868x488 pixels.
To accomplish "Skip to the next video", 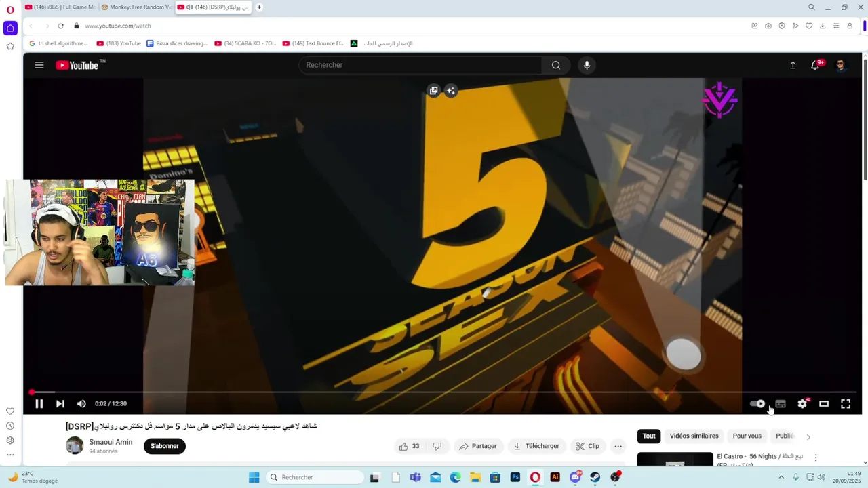I will pos(60,403).
